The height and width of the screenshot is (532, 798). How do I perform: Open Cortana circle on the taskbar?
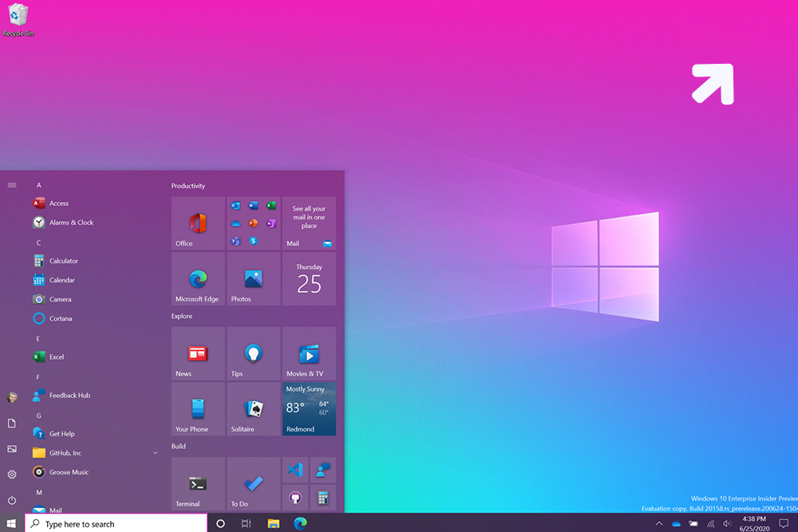click(220, 523)
